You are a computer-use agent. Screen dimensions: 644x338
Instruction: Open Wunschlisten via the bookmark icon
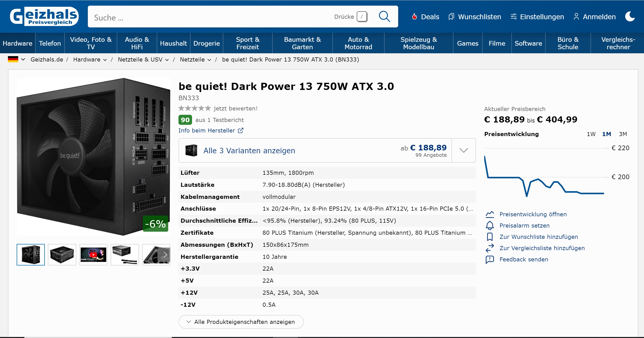coord(451,17)
